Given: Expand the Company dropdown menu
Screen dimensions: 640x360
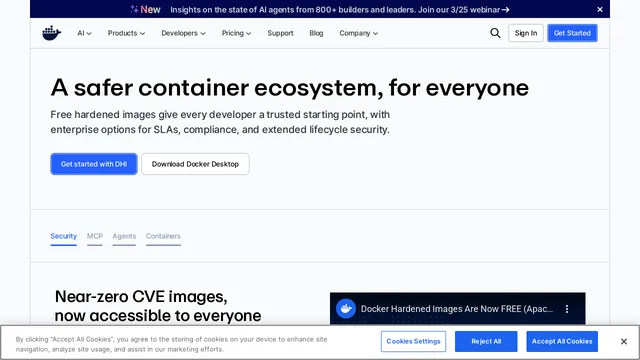Looking at the screenshot, I should click(358, 33).
